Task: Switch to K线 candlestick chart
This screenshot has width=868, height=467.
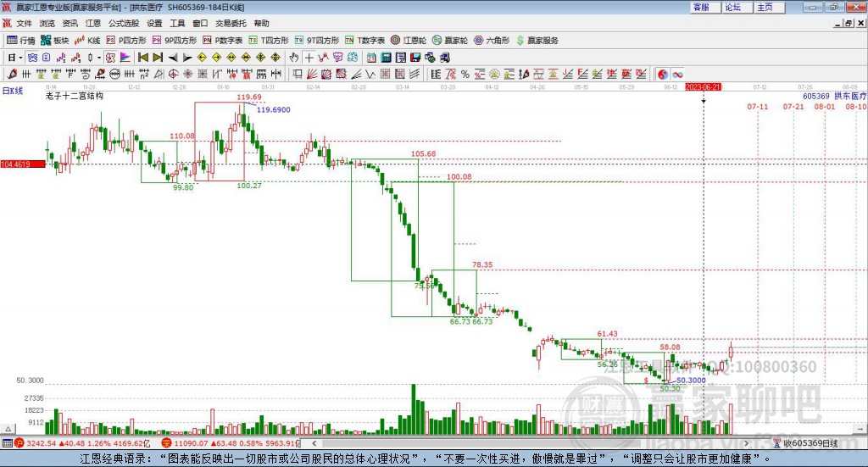Action: pyautogui.click(x=87, y=41)
